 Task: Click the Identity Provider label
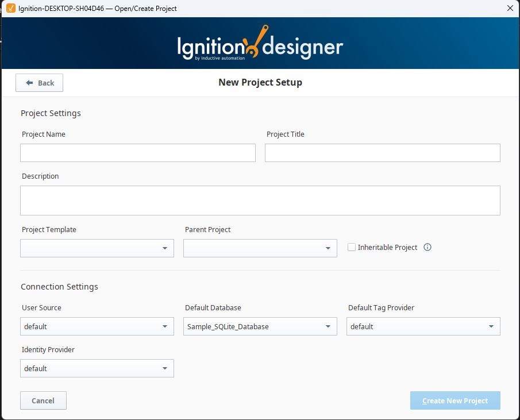pos(48,350)
